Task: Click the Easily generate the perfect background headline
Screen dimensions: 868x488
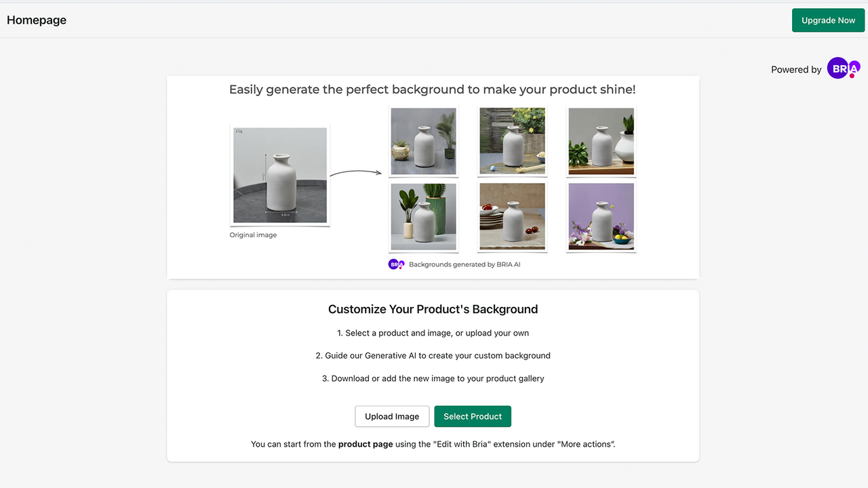Action: (x=433, y=89)
